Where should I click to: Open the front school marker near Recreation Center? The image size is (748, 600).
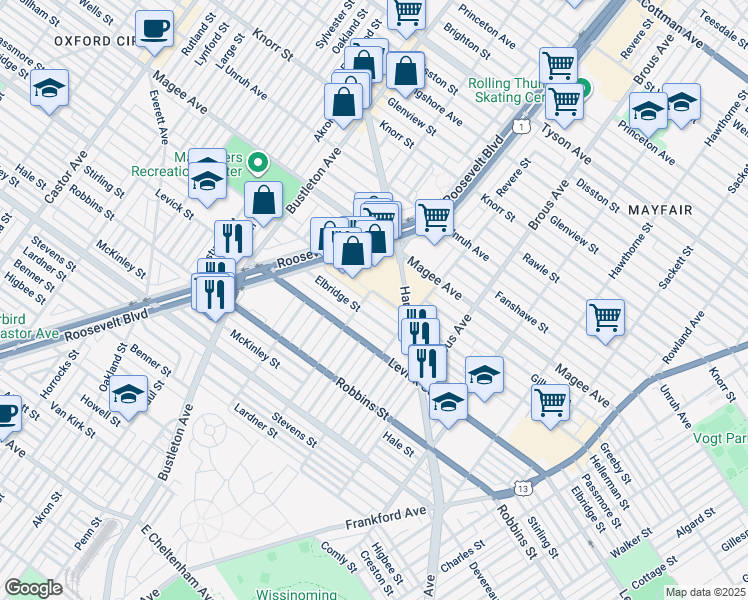[x=208, y=184]
